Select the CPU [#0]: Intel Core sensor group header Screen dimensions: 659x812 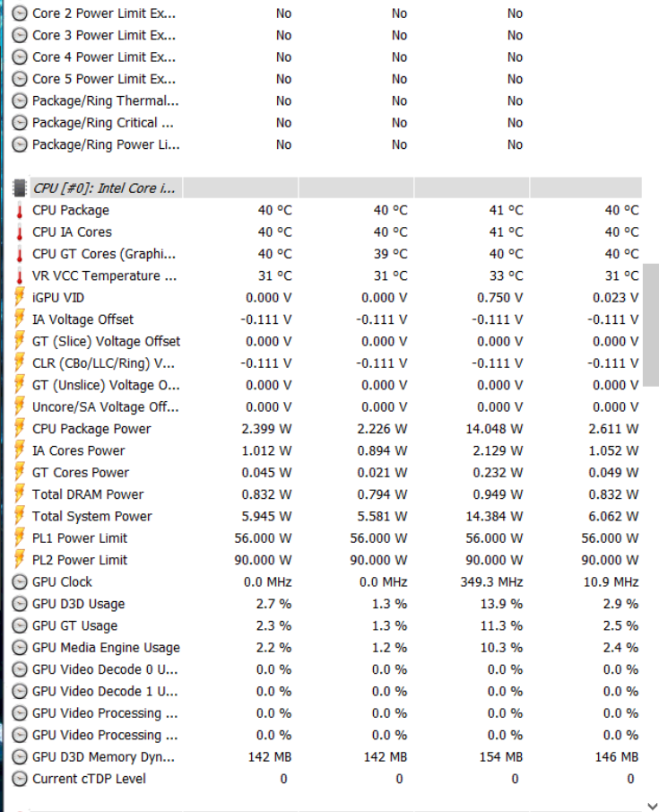[107, 188]
